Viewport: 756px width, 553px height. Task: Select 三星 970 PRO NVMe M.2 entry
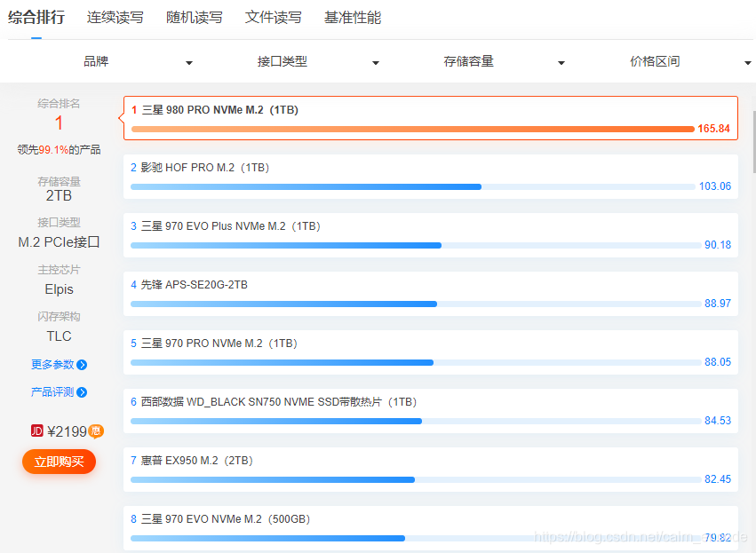(431, 352)
